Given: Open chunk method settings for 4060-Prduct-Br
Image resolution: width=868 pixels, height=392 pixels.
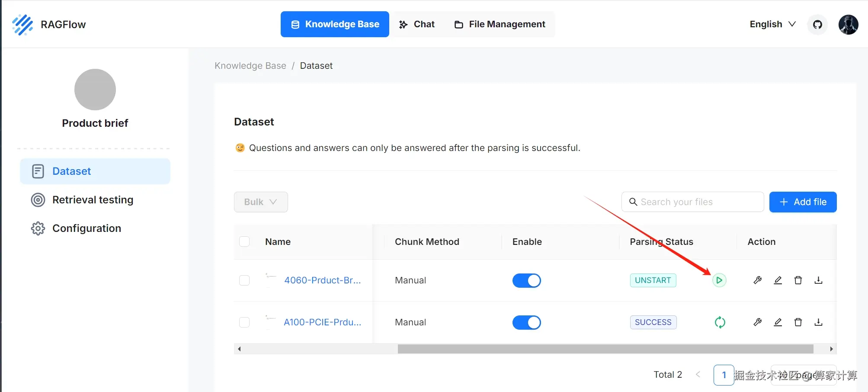Looking at the screenshot, I should [757, 280].
